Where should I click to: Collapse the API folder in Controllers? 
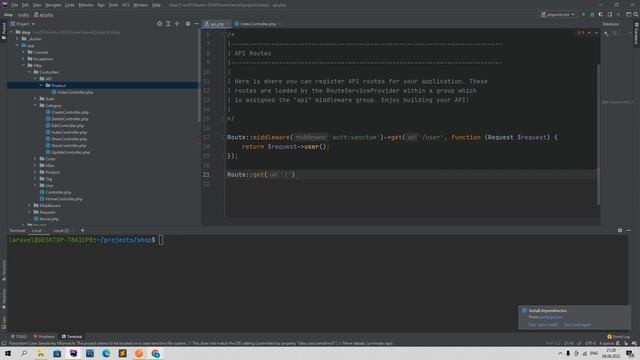pyautogui.click(x=36, y=79)
